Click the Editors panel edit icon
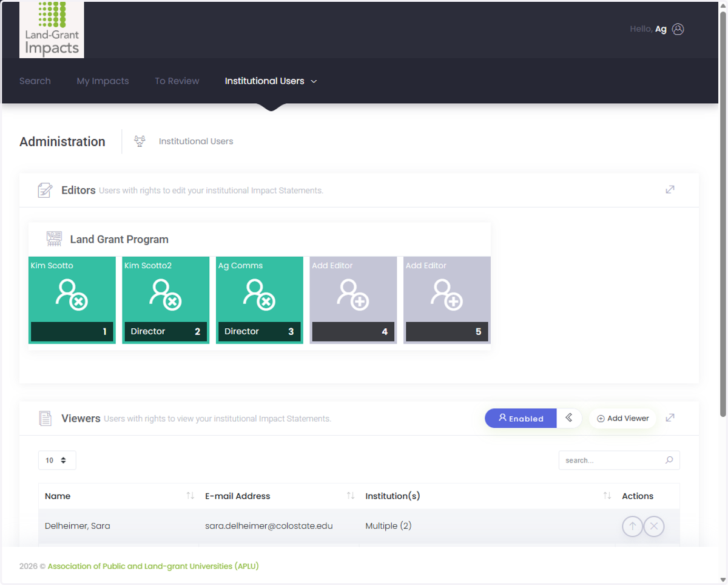This screenshot has height=585, width=728. pos(45,190)
